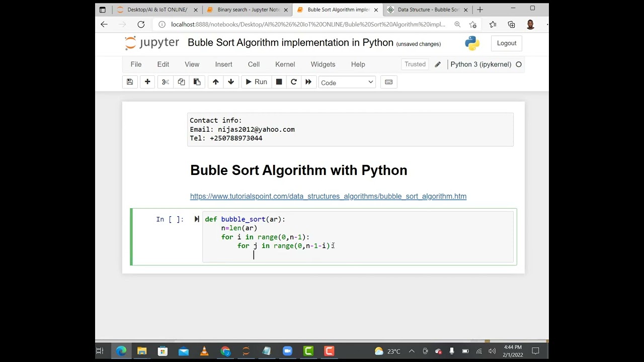Close the Buble Sort Algorithm browser tab
Screen dimensions: 644x362
coord(376,10)
